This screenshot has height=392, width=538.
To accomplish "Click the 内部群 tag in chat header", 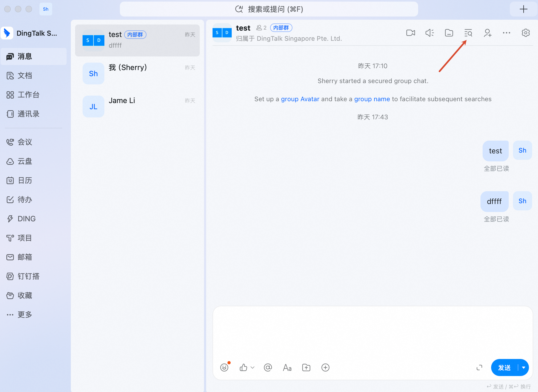I will (x=281, y=28).
